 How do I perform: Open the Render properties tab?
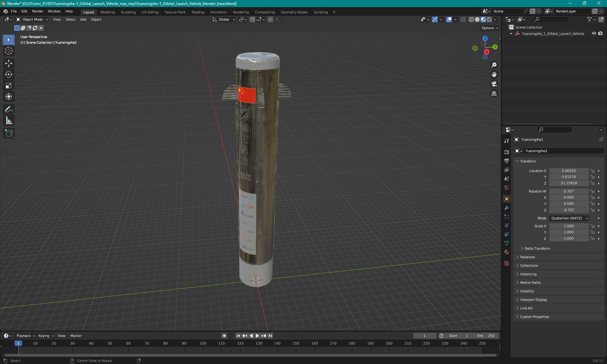[507, 152]
